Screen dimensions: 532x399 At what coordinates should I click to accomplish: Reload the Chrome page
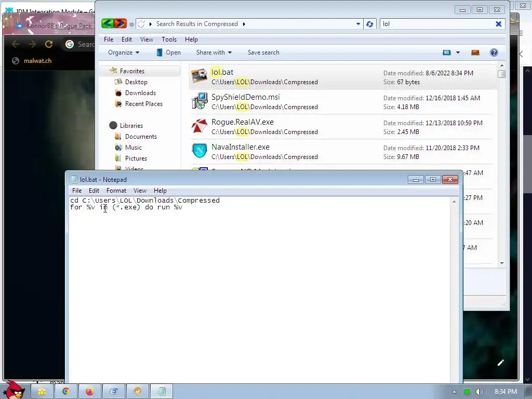(48, 44)
